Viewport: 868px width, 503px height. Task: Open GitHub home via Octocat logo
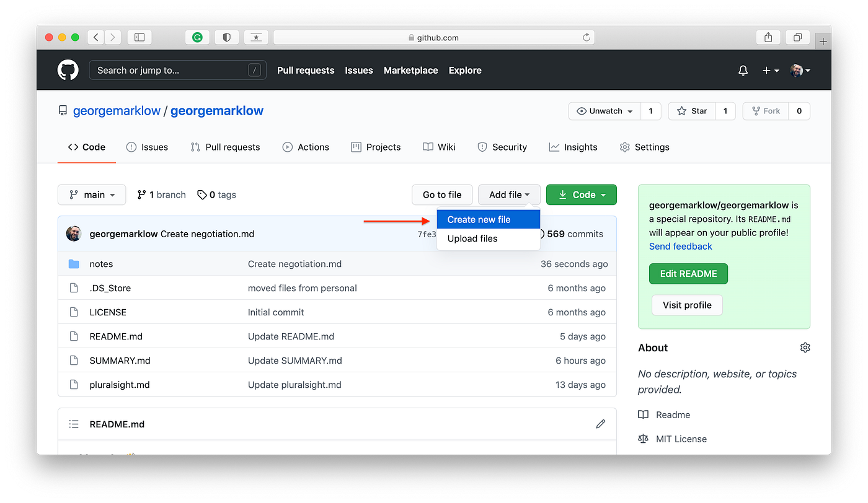point(68,70)
